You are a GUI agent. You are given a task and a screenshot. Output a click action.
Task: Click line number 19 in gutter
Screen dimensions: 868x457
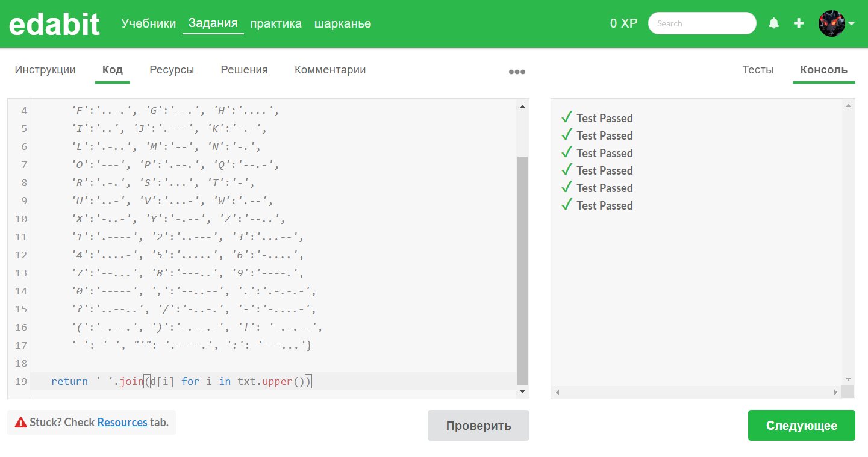(20, 381)
